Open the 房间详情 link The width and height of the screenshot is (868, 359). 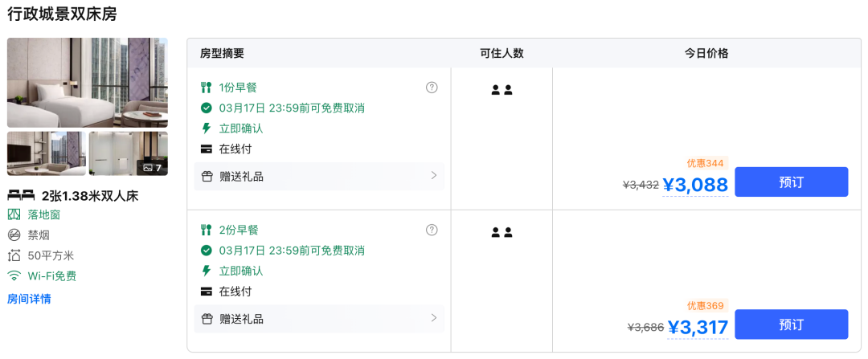pos(29,299)
